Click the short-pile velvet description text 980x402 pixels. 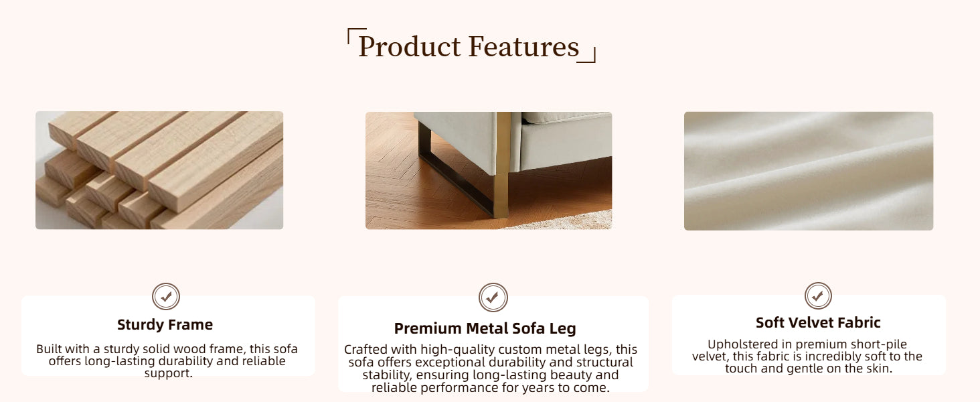[x=808, y=356]
